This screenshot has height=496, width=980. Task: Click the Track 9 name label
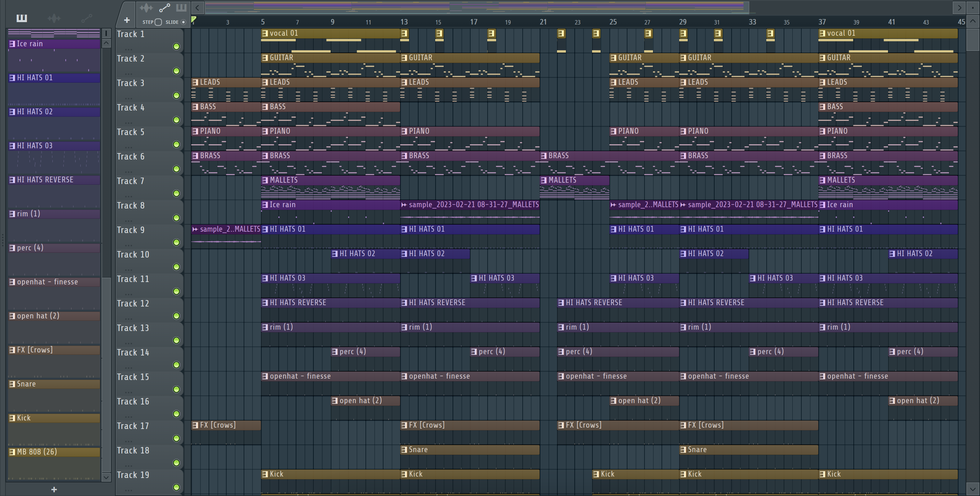pos(130,230)
